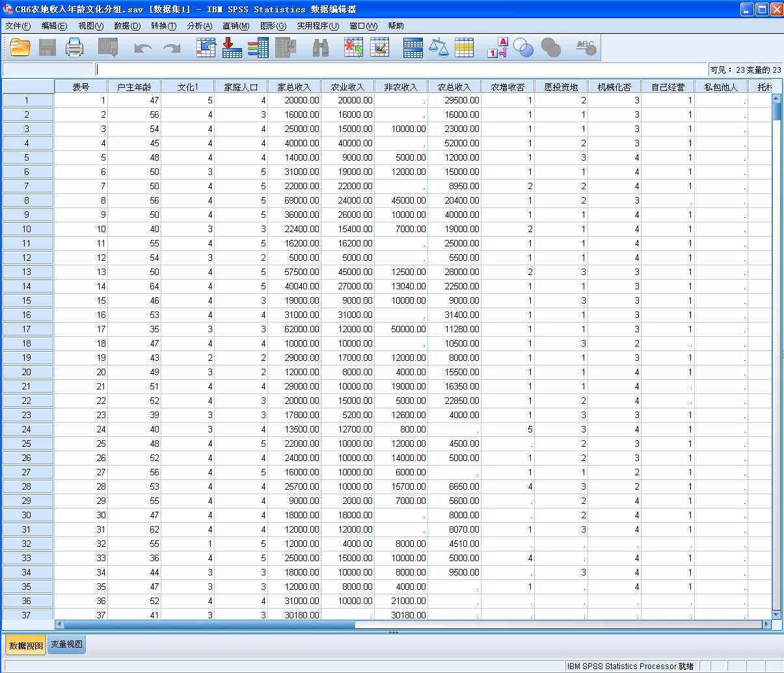The width and height of the screenshot is (784, 673).
Task: Select the 农总收入 column header
Action: pyautogui.click(x=454, y=86)
